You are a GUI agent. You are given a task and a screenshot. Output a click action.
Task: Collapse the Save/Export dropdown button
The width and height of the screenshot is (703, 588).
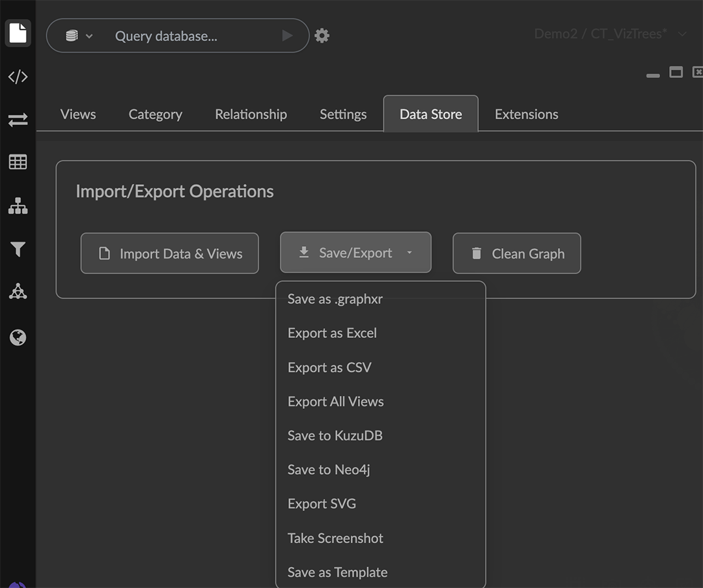(x=355, y=253)
